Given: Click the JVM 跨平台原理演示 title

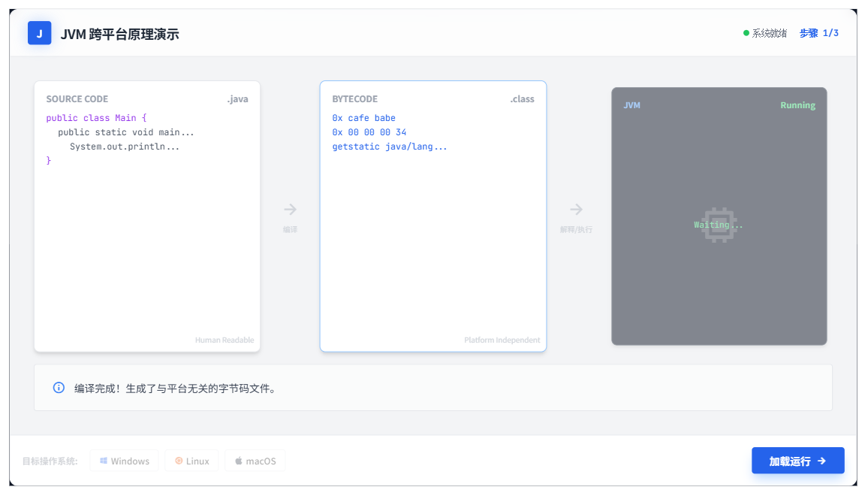Looking at the screenshot, I should (x=119, y=35).
